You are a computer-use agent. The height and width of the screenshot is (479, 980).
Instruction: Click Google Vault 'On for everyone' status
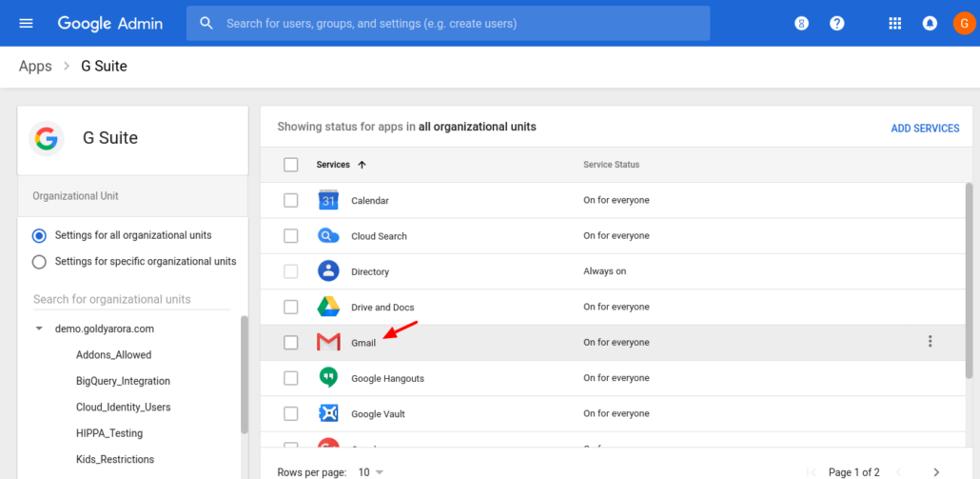[617, 413]
